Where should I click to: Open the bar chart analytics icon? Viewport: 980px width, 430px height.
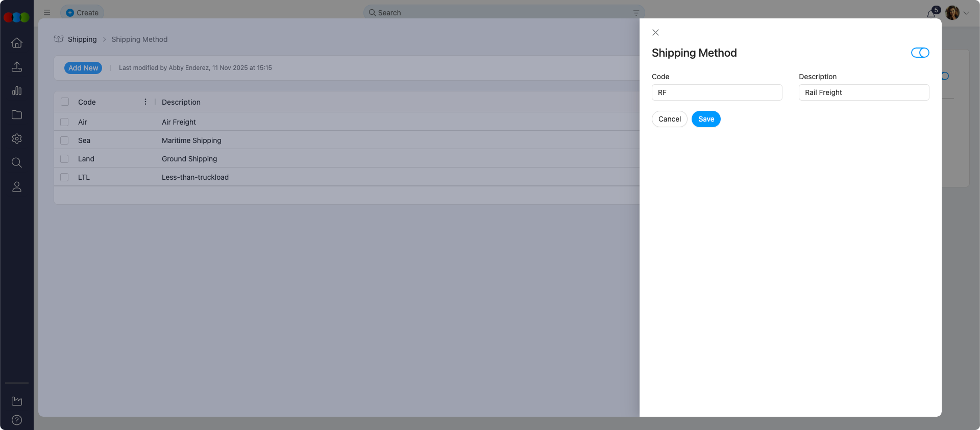[17, 91]
